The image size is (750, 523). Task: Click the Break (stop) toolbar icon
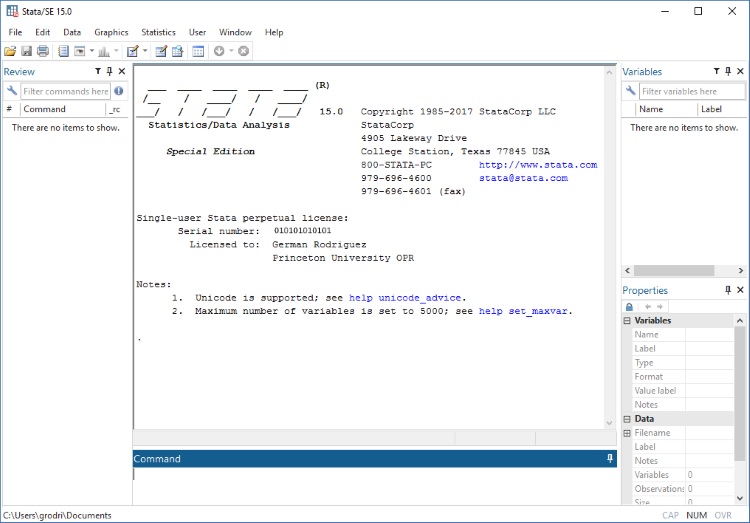point(243,51)
